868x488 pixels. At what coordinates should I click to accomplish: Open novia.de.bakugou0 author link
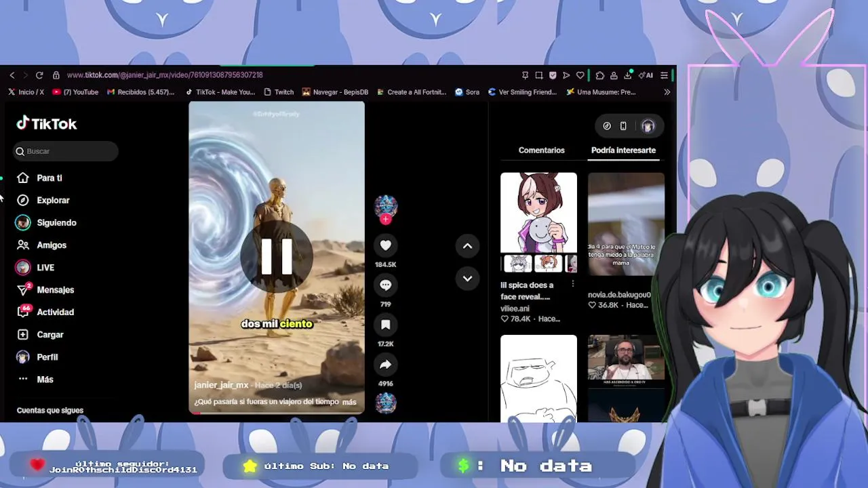(619, 295)
